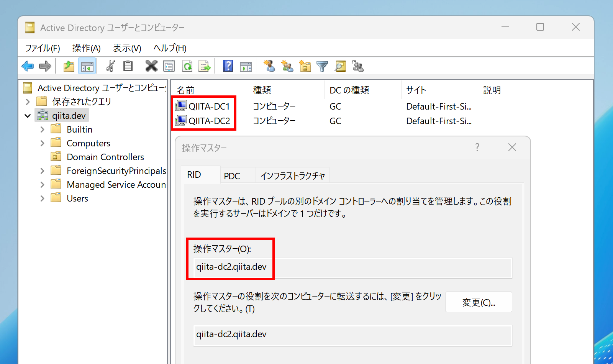613x364 pixels.
Task: Click the cut scissors icon
Action: 110,66
